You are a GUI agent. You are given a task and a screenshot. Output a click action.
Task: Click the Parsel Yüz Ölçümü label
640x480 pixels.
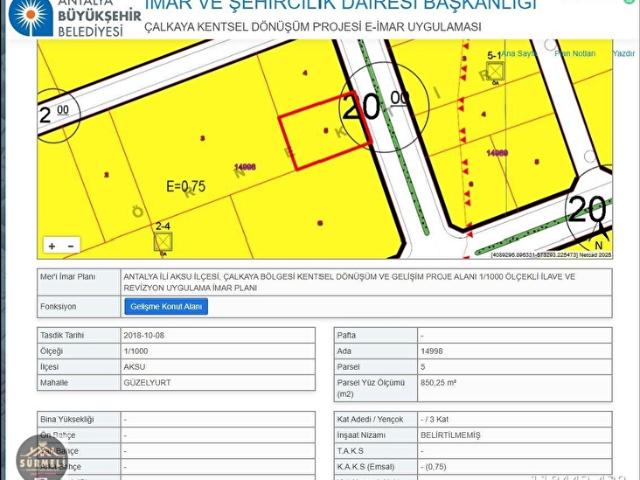(371, 389)
